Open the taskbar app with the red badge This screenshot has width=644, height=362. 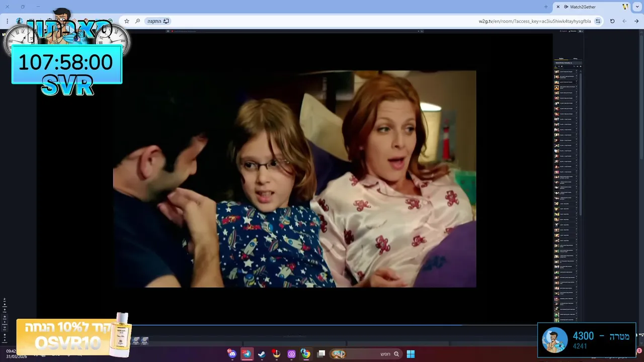[276, 354]
